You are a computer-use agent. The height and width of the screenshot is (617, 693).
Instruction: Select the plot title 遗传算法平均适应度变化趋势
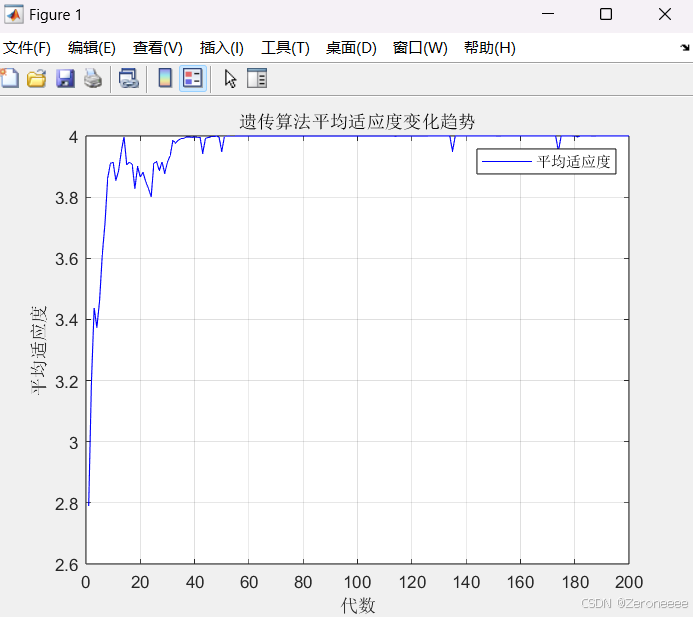coord(357,122)
